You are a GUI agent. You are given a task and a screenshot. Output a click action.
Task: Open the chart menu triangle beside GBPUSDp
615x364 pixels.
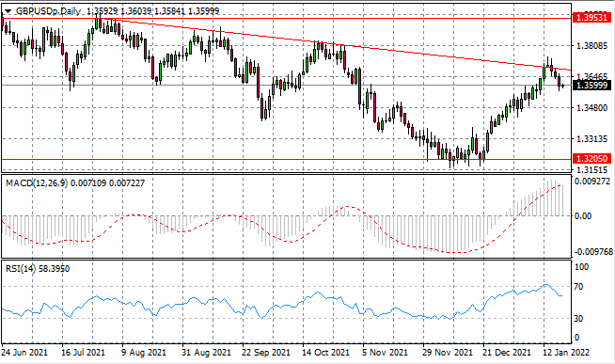[x=8, y=11]
